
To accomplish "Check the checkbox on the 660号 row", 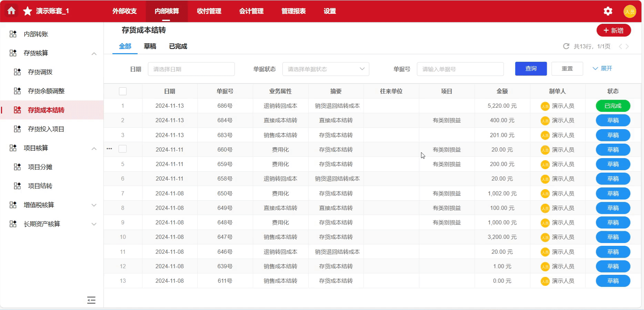I will (123, 149).
